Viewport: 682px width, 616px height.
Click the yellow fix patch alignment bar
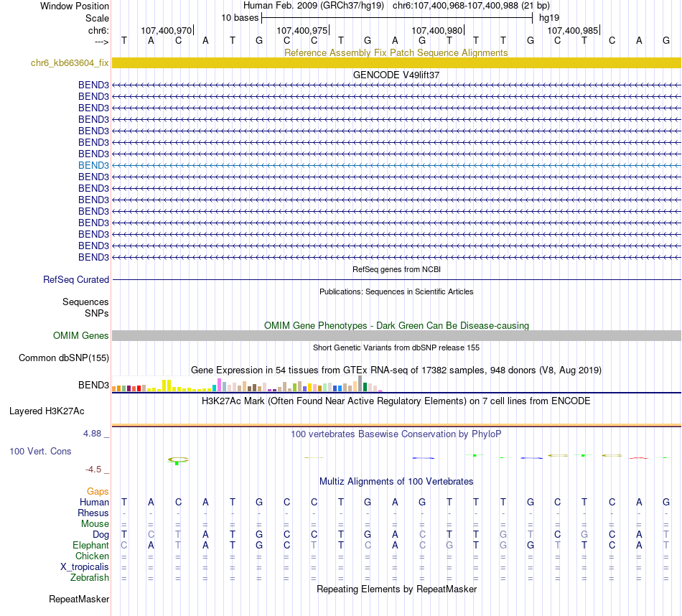click(x=397, y=62)
